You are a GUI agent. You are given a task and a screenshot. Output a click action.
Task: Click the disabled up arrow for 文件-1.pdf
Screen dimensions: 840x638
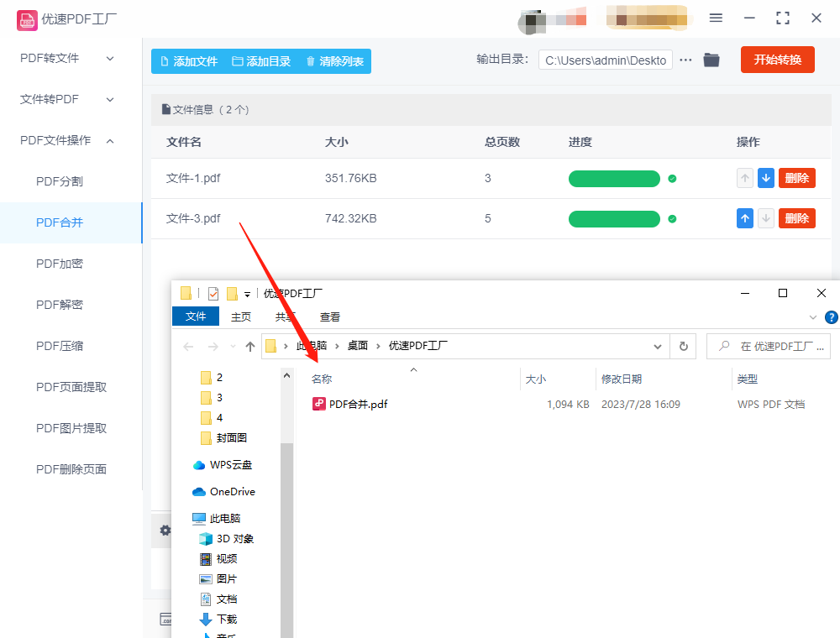click(744, 178)
